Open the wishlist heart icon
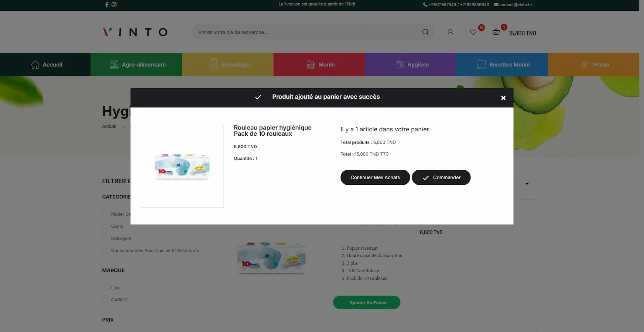This screenshot has height=332, width=644. click(473, 32)
